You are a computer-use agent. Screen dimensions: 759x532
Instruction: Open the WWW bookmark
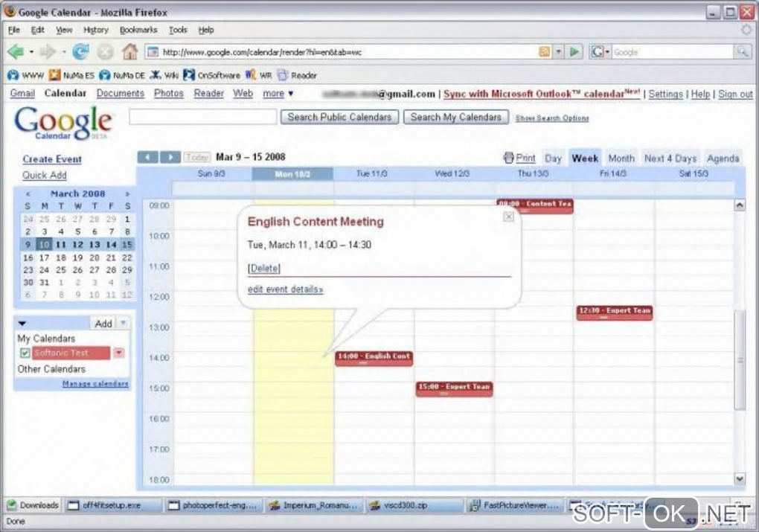pyautogui.click(x=26, y=75)
